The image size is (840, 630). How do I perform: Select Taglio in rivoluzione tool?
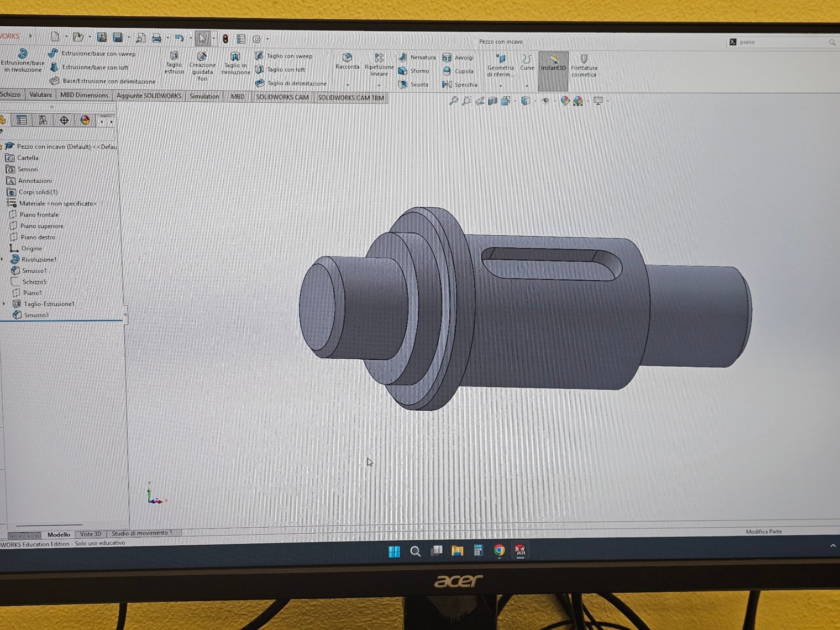click(x=235, y=63)
